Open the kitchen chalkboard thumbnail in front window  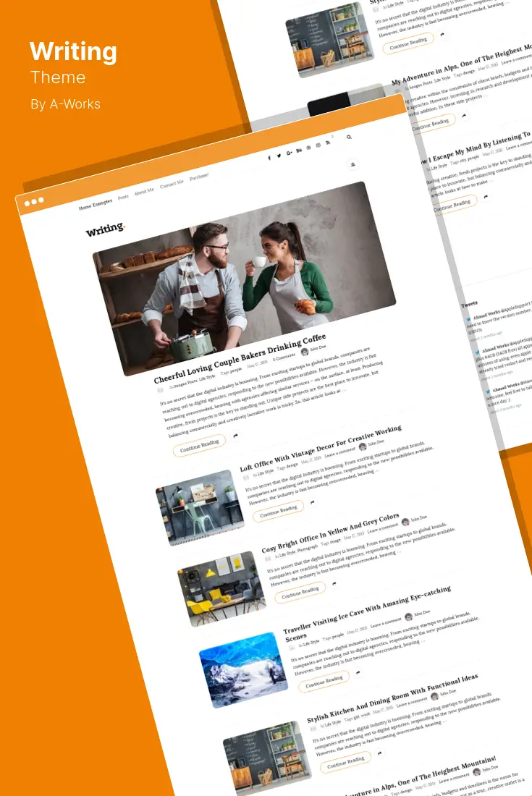coord(266,758)
